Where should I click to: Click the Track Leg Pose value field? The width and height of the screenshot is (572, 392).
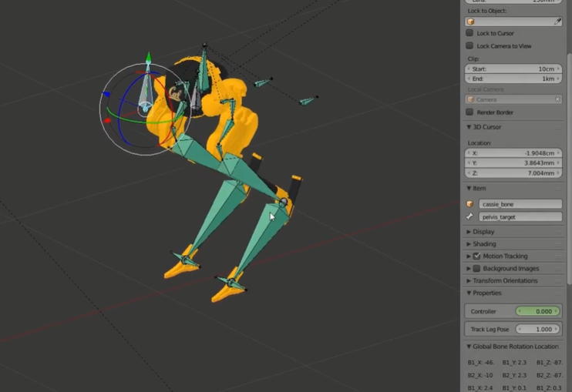coord(537,330)
